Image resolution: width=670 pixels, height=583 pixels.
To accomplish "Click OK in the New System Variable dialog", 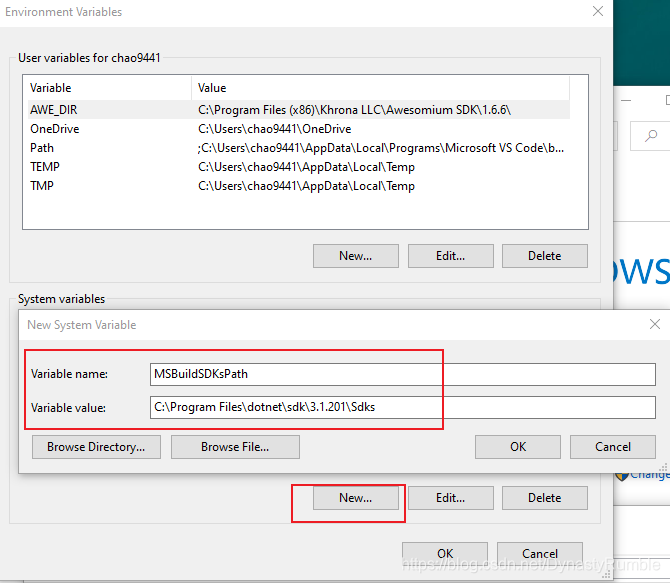I will (517, 447).
